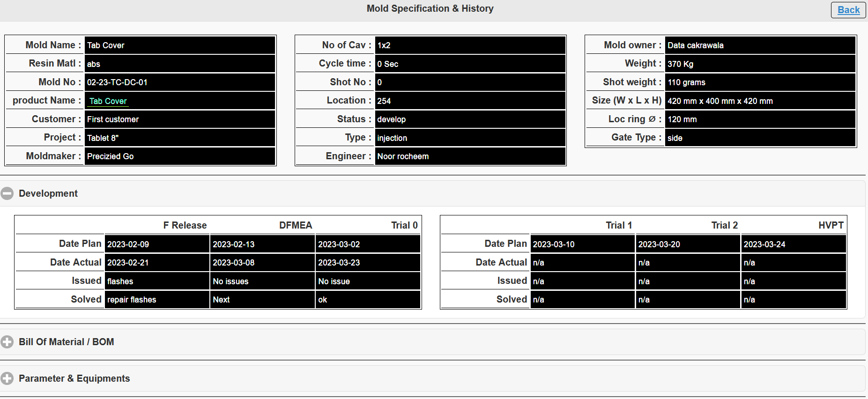Click the Moldmaker field Precizied Go
This screenshot has width=868, height=399.
111,156
